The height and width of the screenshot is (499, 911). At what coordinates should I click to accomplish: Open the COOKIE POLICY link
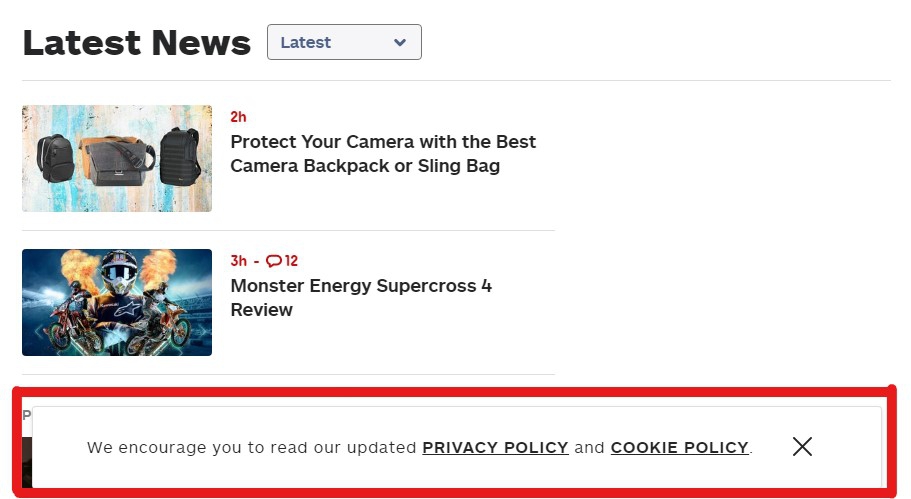click(x=680, y=447)
